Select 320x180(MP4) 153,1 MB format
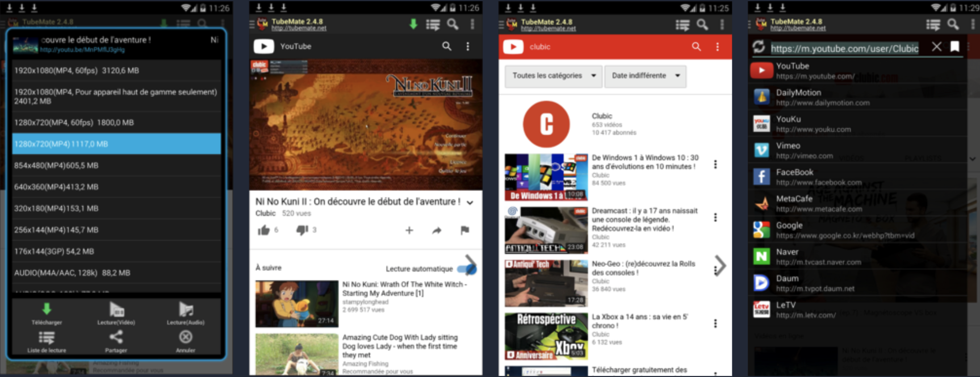 [116, 208]
